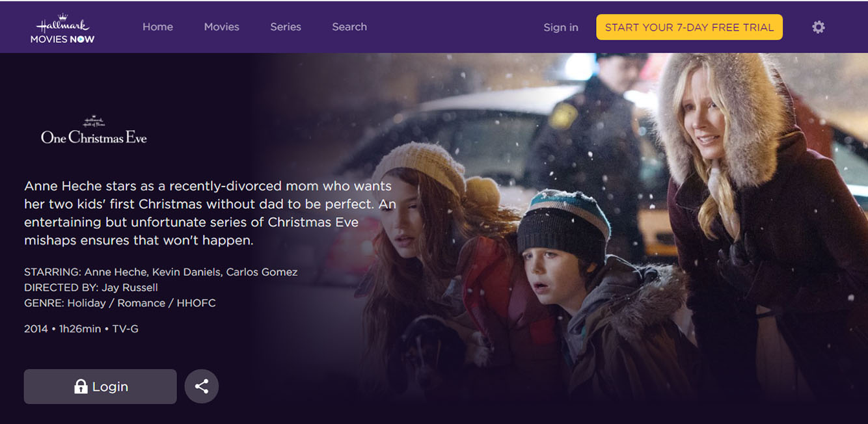Viewport: 868px width, 424px height.
Task: Open the Movies menu
Action: 222,27
